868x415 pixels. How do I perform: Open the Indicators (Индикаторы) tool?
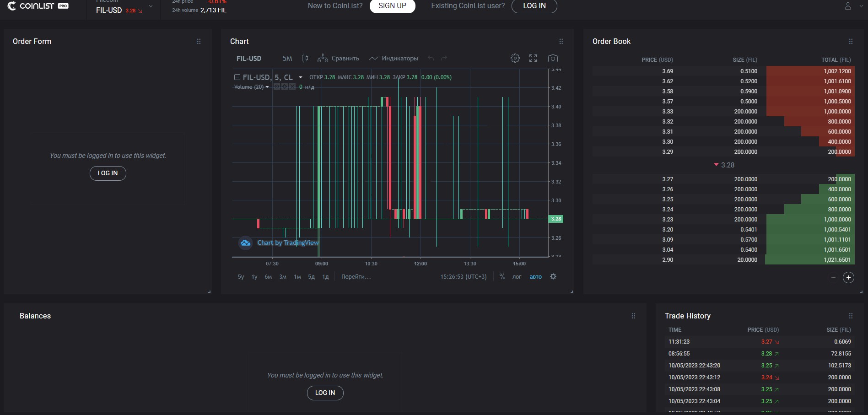pos(394,58)
